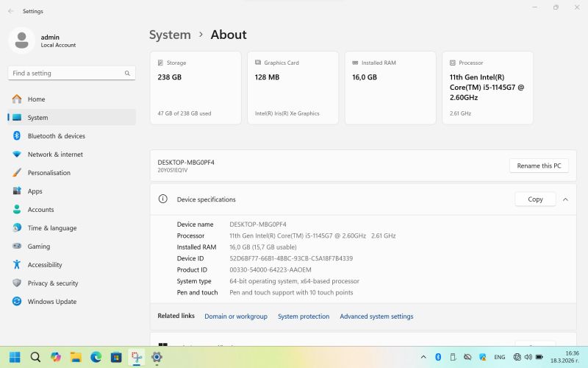Go to Windows Update
This screenshot has width=588, height=368.
coord(51,302)
